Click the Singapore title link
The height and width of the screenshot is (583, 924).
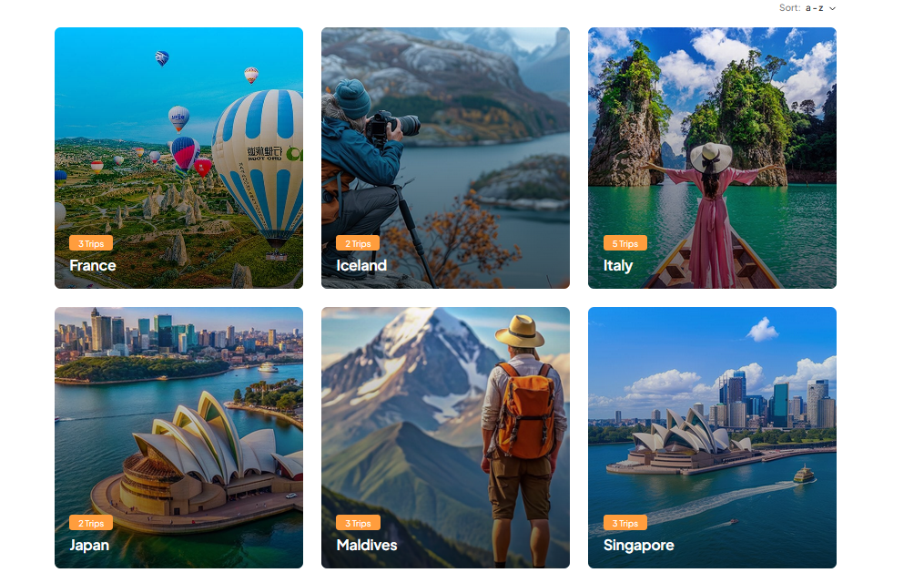tap(638, 546)
